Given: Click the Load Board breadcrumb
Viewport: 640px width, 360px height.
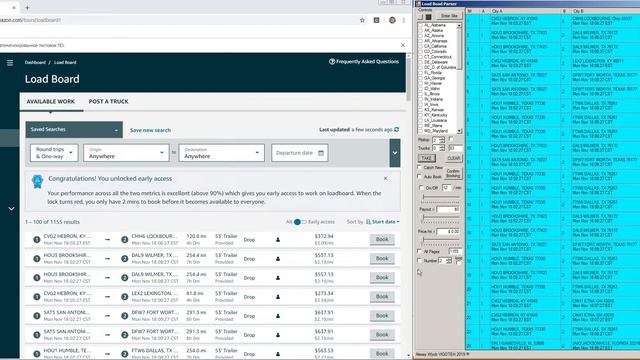Looking at the screenshot, I should click(65, 62).
